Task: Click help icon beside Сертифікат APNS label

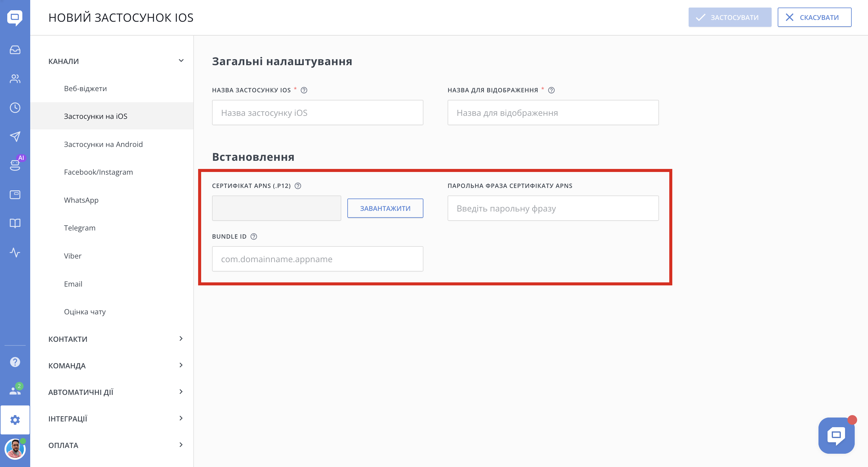Action: click(298, 186)
